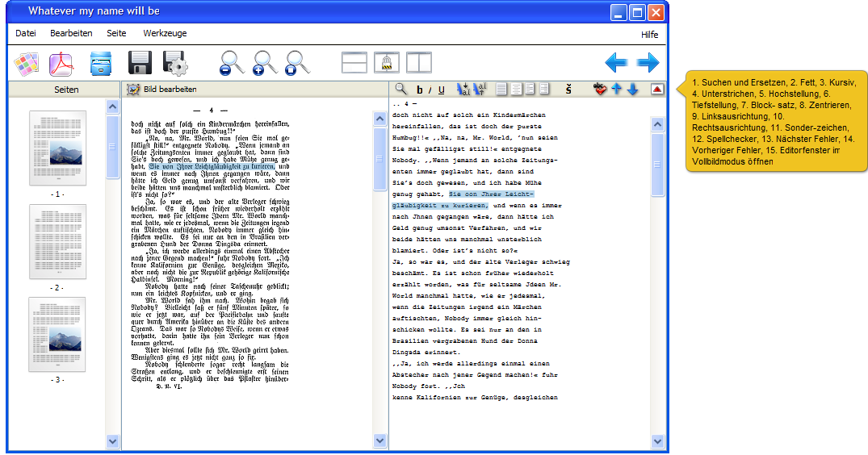Click the Seiten panel scrollbar thumb
This screenshot has height=455, width=868.
112,147
